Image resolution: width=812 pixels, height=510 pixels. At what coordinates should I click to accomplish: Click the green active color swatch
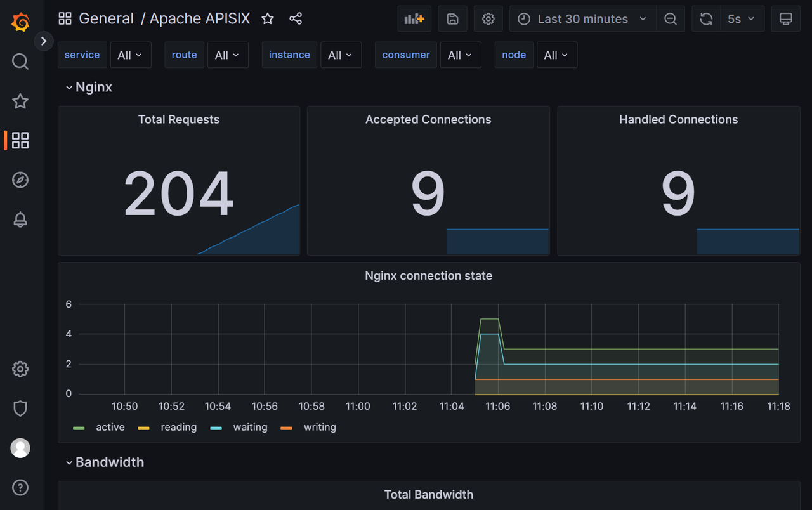79,428
